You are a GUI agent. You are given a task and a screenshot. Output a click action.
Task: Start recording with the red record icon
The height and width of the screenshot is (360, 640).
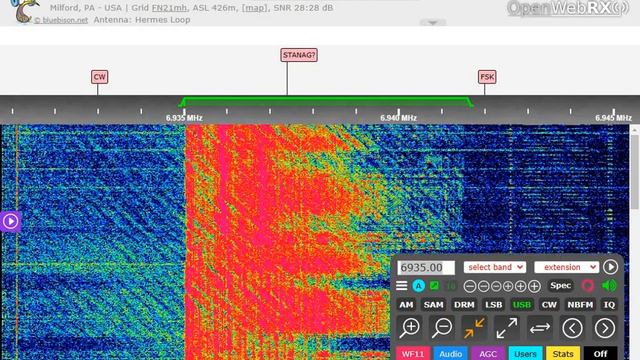click(588, 285)
